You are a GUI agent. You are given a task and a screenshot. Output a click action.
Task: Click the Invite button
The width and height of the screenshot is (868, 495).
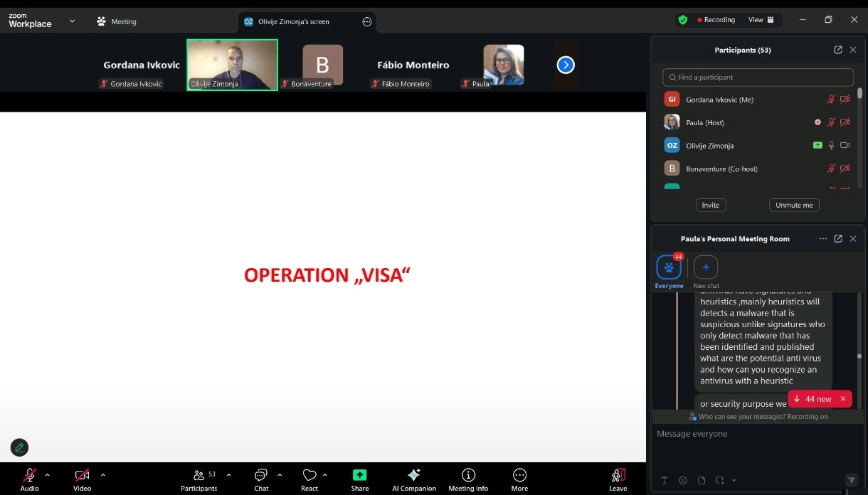click(x=710, y=205)
